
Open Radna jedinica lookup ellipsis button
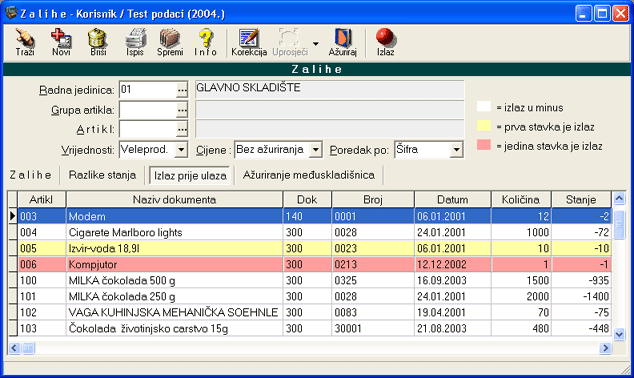(182, 90)
